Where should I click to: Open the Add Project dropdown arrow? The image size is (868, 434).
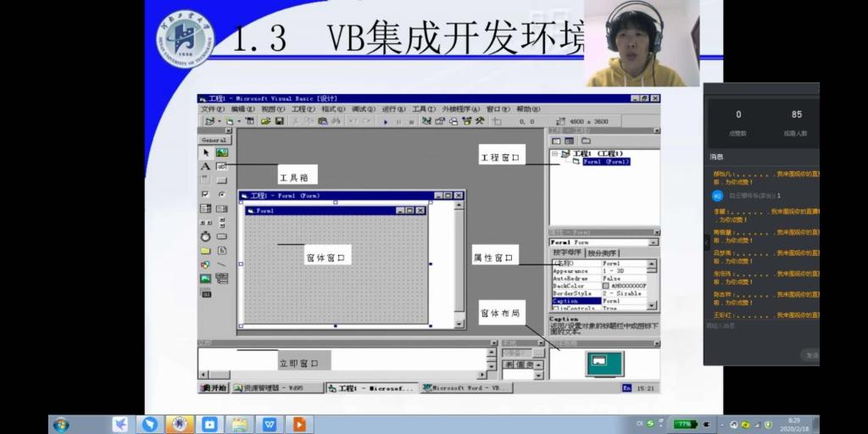tap(219, 121)
